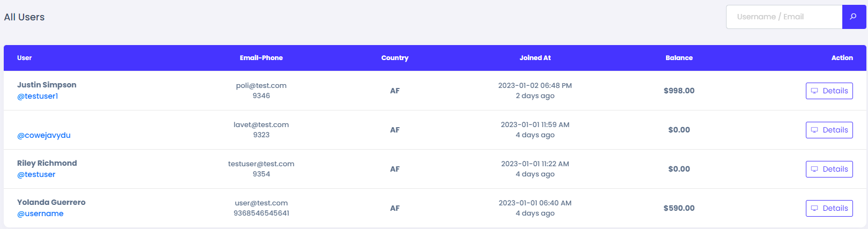Click the Balance column header
This screenshot has width=868, height=229.
click(x=679, y=58)
